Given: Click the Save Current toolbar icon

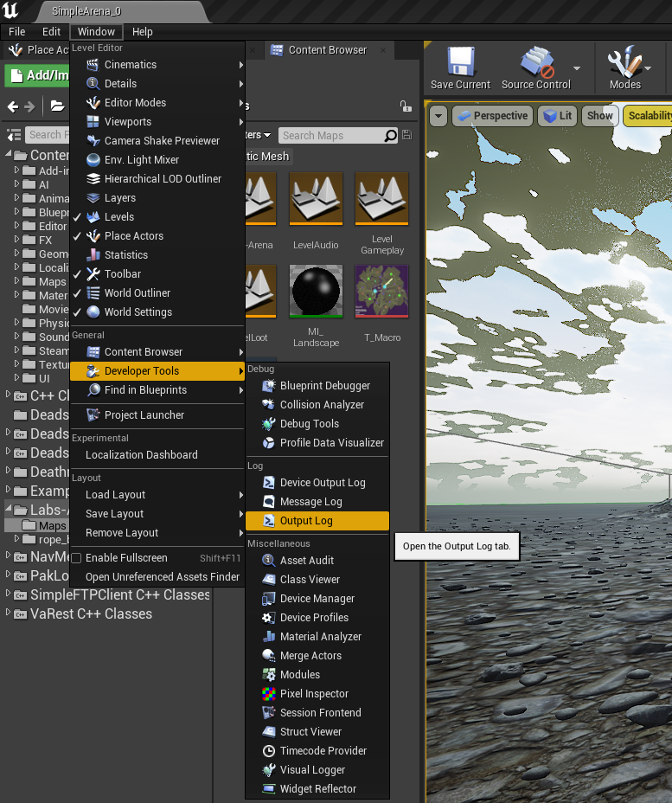Looking at the screenshot, I should 460,66.
